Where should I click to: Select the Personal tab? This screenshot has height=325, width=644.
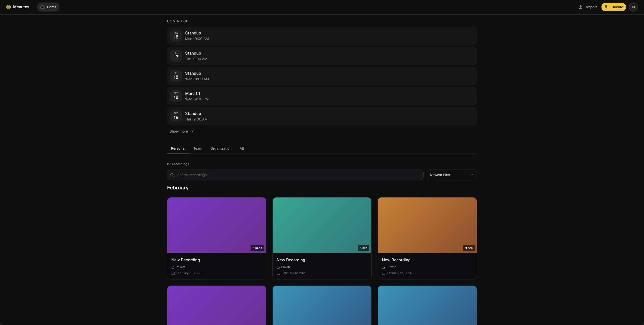[178, 148]
